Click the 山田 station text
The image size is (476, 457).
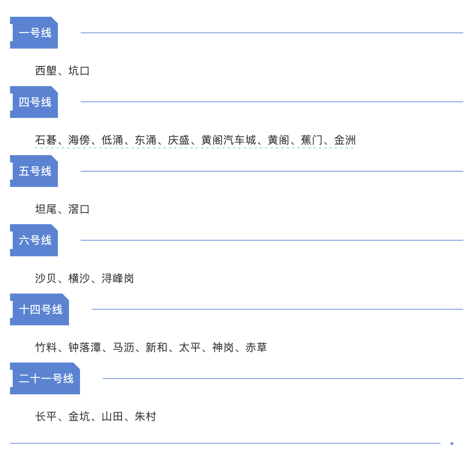click(x=112, y=416)
